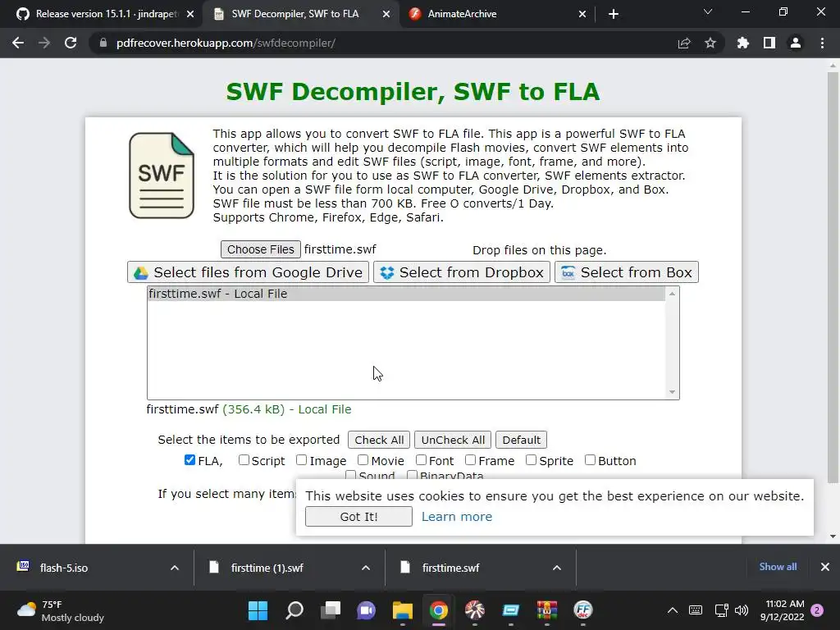Toggle the FLA checkbox
840x630 pixels.
click(189, 460)
